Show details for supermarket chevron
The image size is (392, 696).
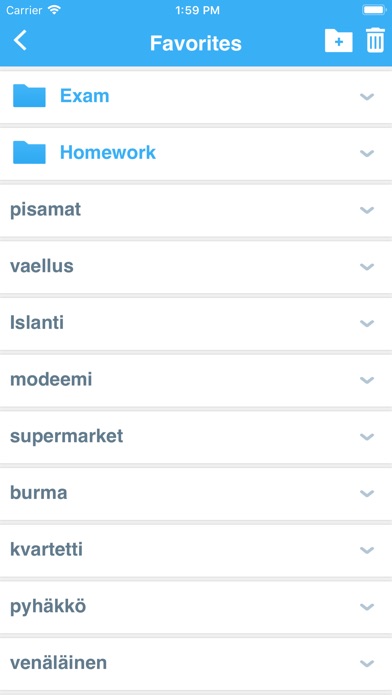pyautogui.click(x=367, y=437)
